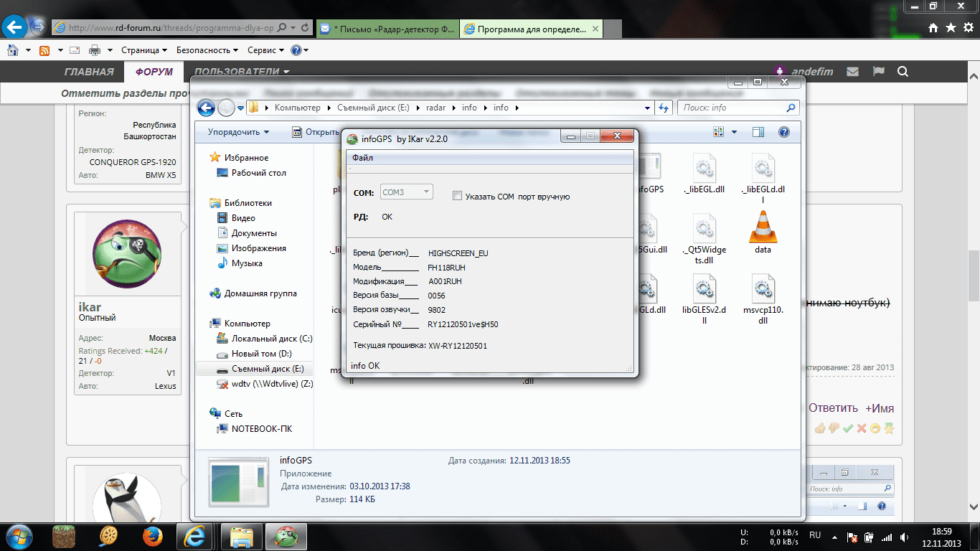Open the Безопасность dropdown menu
Image resolution: width=980 pixels, height=551 pixels.
click(207, 50)
